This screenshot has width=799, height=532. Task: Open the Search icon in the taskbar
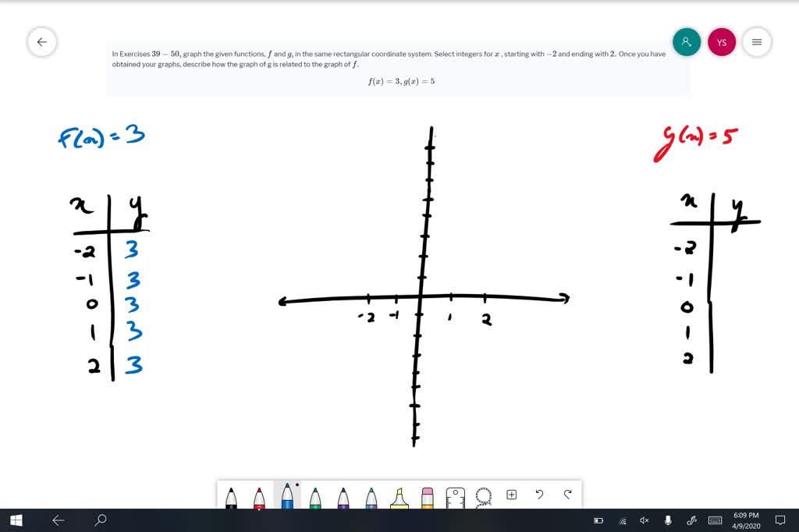pos(100,520)
